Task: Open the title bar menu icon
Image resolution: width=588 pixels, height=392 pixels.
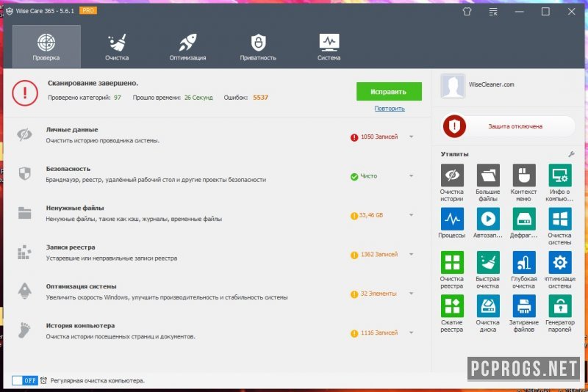Action: click(493, 12)
